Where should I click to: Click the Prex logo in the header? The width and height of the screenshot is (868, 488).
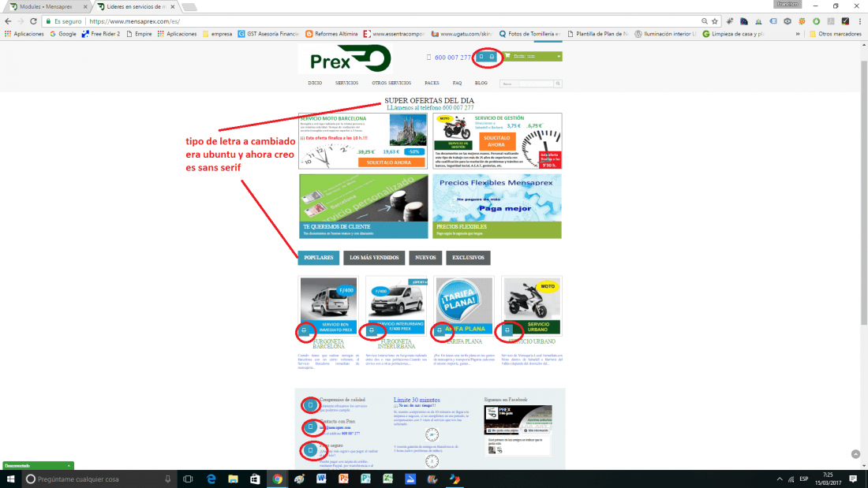[x=346, y=58]
